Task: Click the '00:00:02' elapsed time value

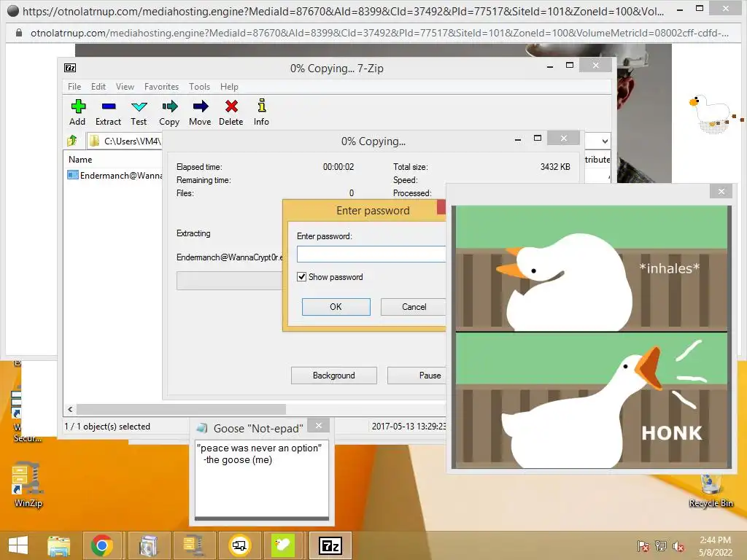Action: coord(338,167)
